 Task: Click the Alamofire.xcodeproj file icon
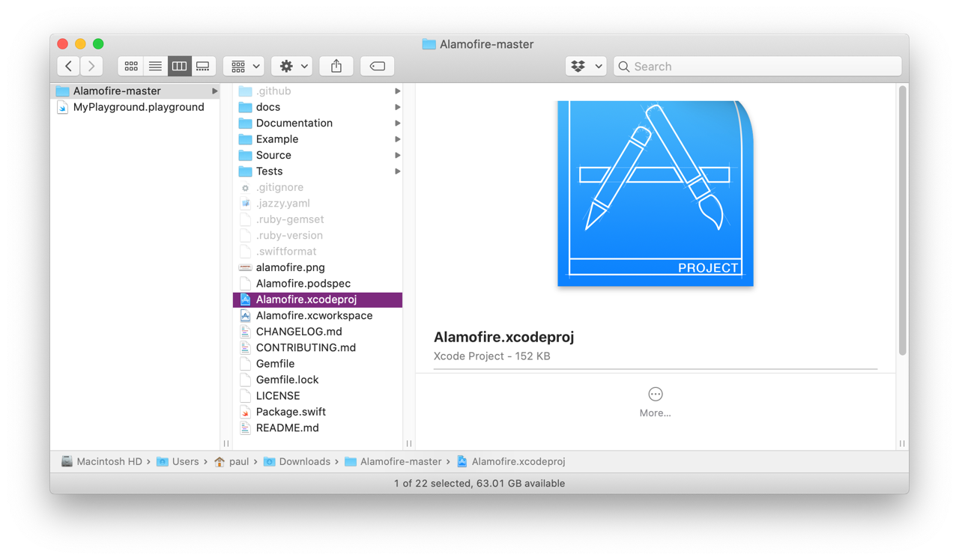(245, 299)
